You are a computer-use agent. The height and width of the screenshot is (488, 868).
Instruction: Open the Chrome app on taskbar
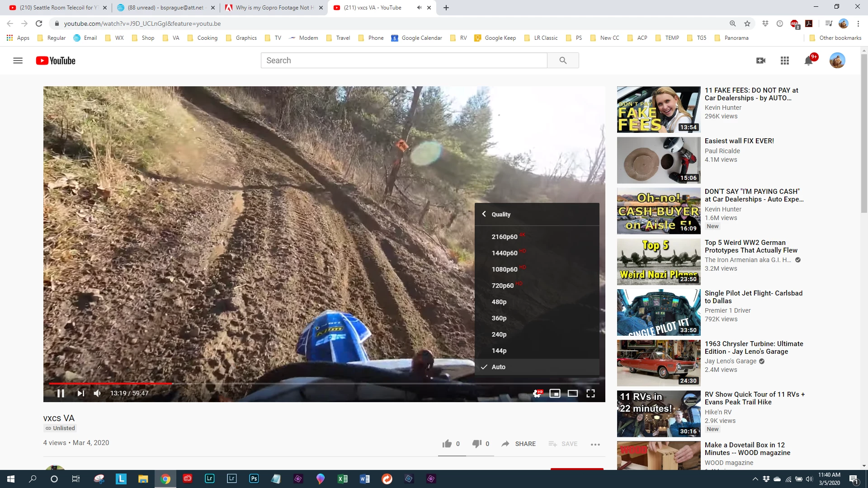165,479
